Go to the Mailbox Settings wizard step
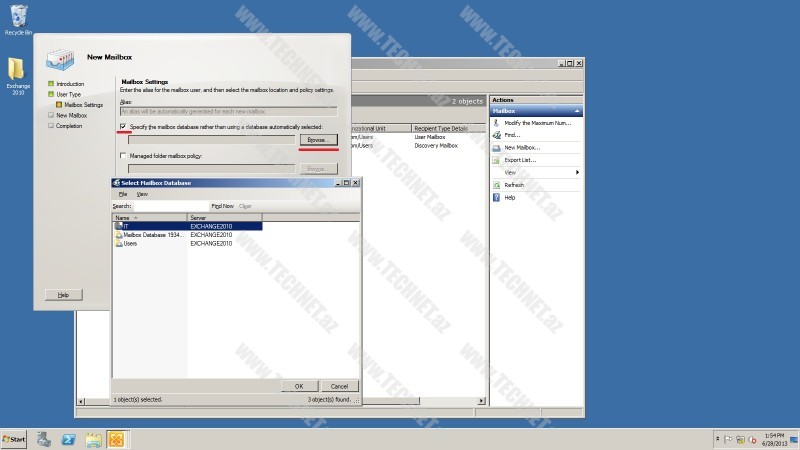The width and height of the screenshot is (800, 450). [83, 105]
